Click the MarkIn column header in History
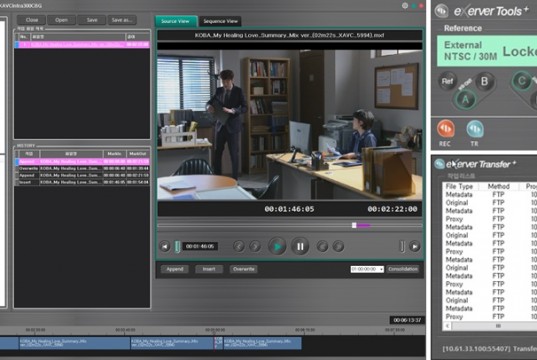The width and height of the screenshot is (537, 360). [114, 154]
